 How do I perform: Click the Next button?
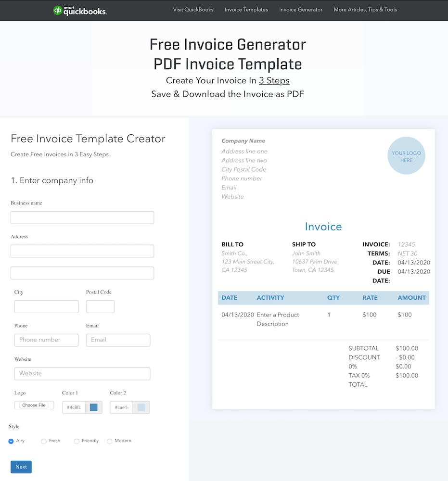point(21,467)
